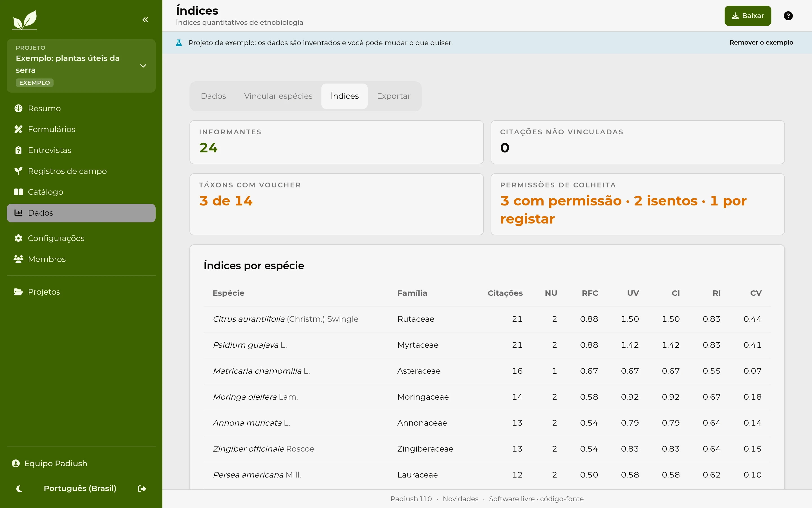Image resolution: width=812 pixels, height=508 pixels.
Task: Click the EXEMPLO badge in project card
Action: tap(35, 83)
